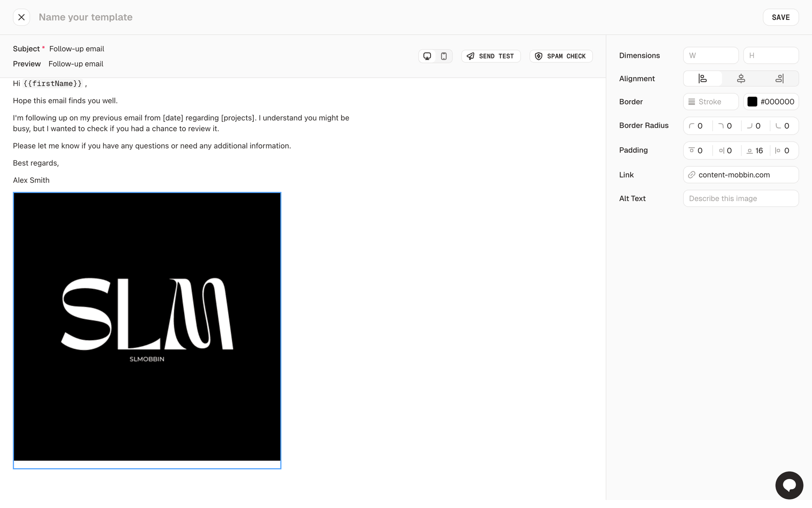Click the 'Please let me know' paragraph
The height and width of the screenshot is (508, 812).
[x=152, y=146]
